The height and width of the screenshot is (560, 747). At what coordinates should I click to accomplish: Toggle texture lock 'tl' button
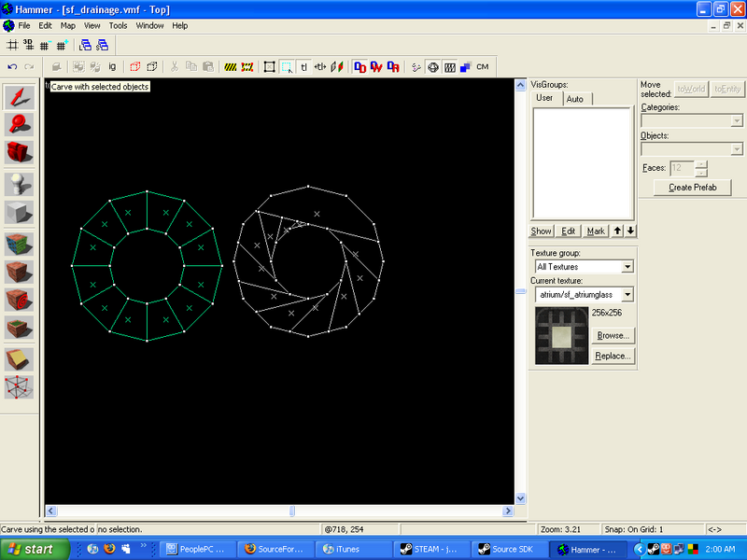(304, 67)
